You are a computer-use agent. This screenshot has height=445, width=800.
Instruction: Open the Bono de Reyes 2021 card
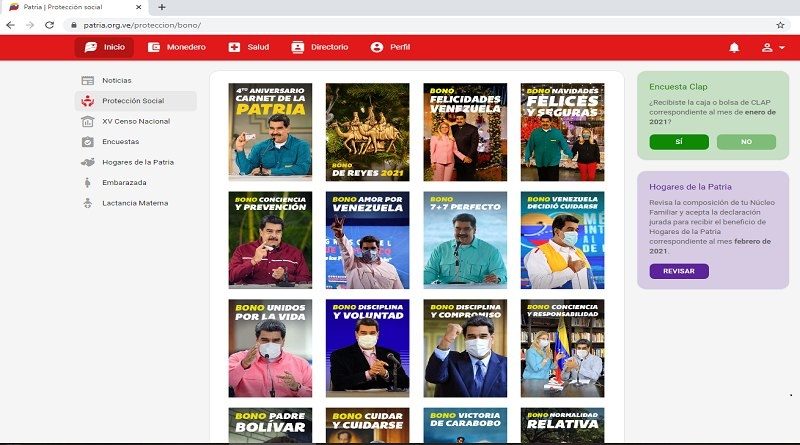click(367, 132)
